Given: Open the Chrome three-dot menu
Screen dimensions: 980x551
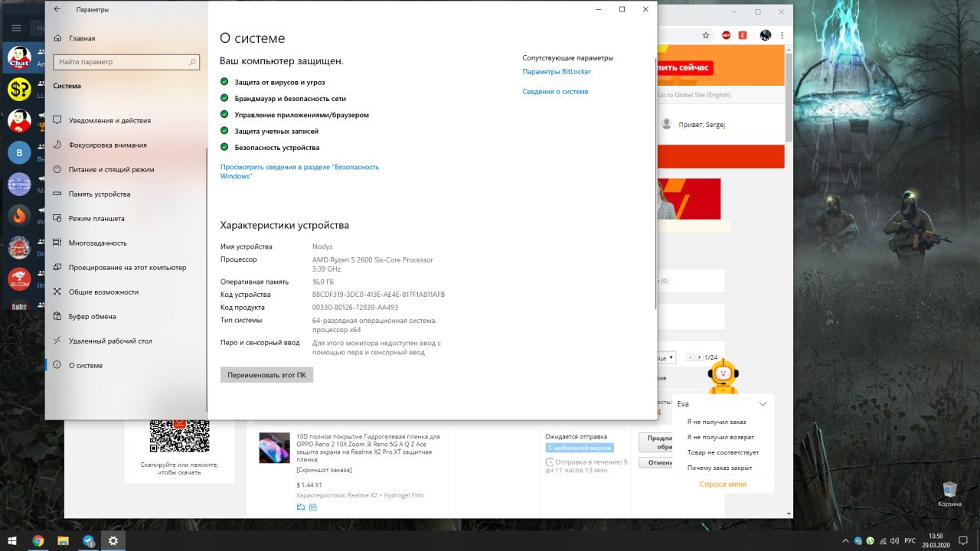Looking at the screenshot, I should pos(782,35).
